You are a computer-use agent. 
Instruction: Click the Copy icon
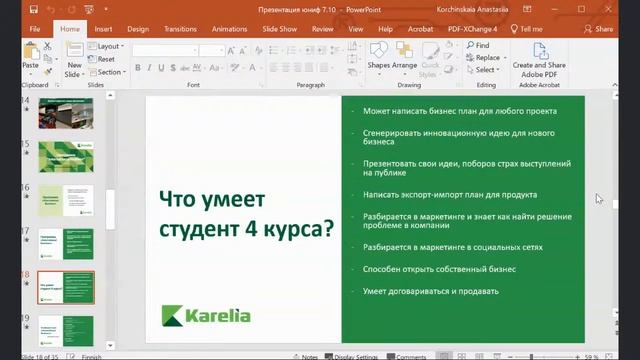tap(47, 59)
